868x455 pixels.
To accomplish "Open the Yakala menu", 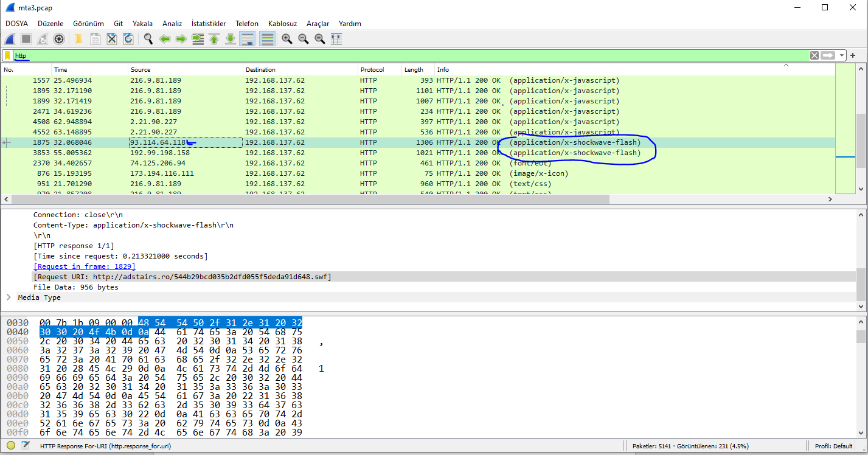I will pos(142,24).
